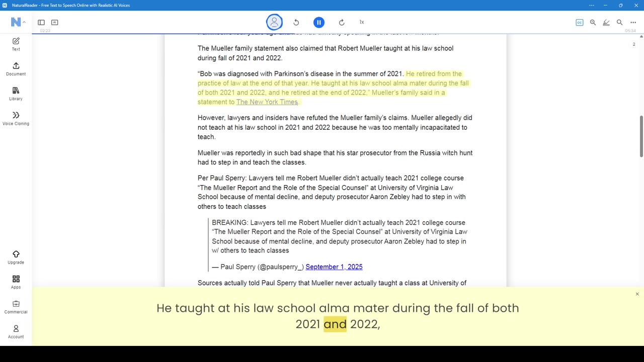The width and height of the screenshot is (644, 362).
Task: Rewind playback with the back arrow
Action: tap(296, 22)
